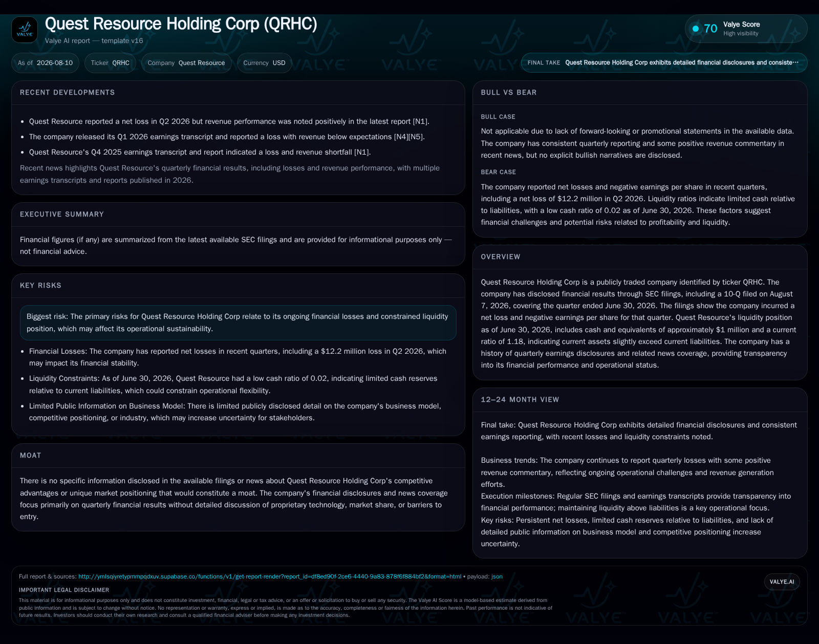Click the IMPORTANT LEGAL DISCLAIMER heading
This screenshot has width=819, height=644.
(x=64, y=590)
